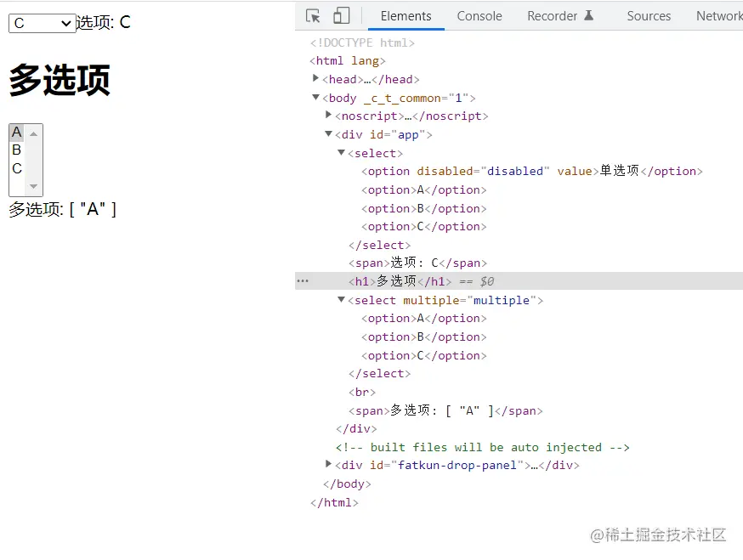
Task: Switch to the Console tab
Action: pos(479,16)
